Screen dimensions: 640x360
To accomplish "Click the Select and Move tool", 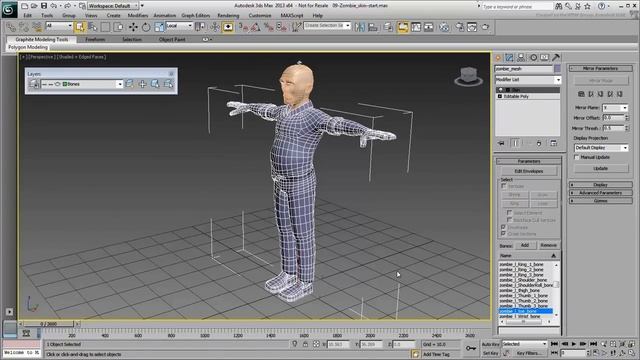I will 133,27.
